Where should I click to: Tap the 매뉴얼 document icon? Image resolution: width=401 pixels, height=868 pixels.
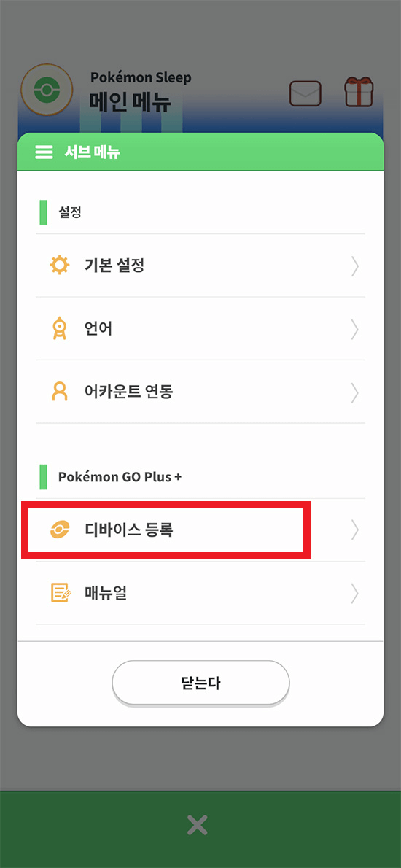(x=61, y=593)
